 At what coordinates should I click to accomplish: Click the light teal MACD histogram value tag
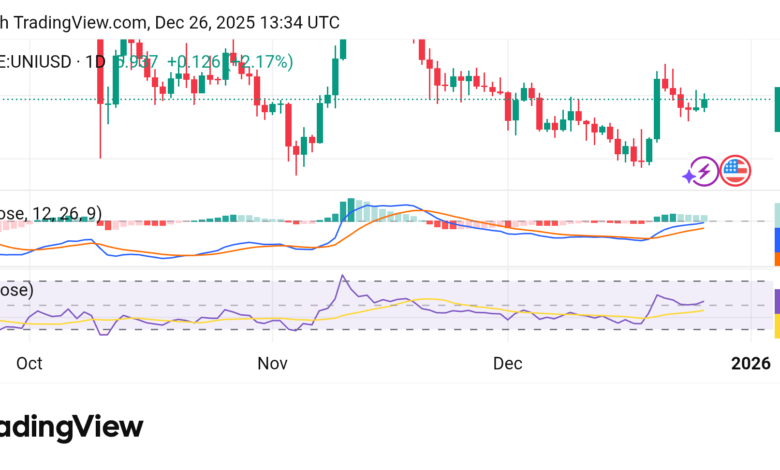click(x=776, y=215)
